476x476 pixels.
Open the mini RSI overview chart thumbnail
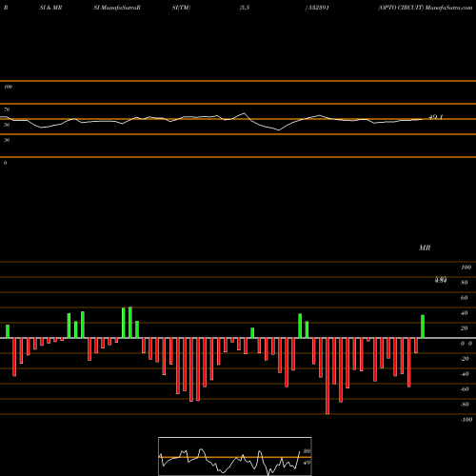click(235, 456)
